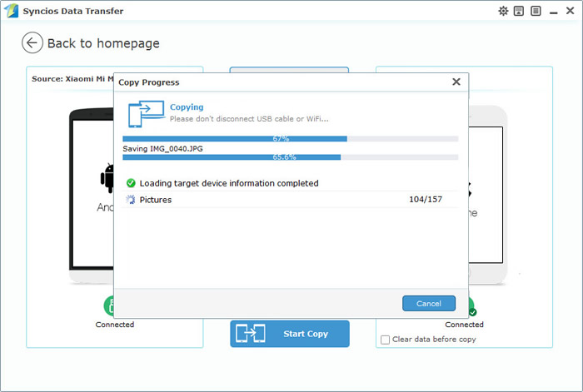Click the spinning loader beside Pictures
The height and width of the screenshot is (392, 583).
pyautogui.click(x=131, y=200)
